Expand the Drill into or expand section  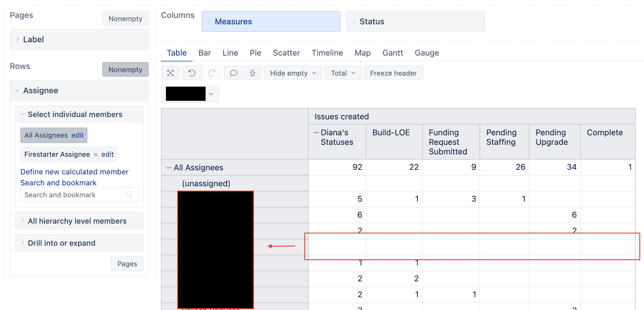[61, 243]
